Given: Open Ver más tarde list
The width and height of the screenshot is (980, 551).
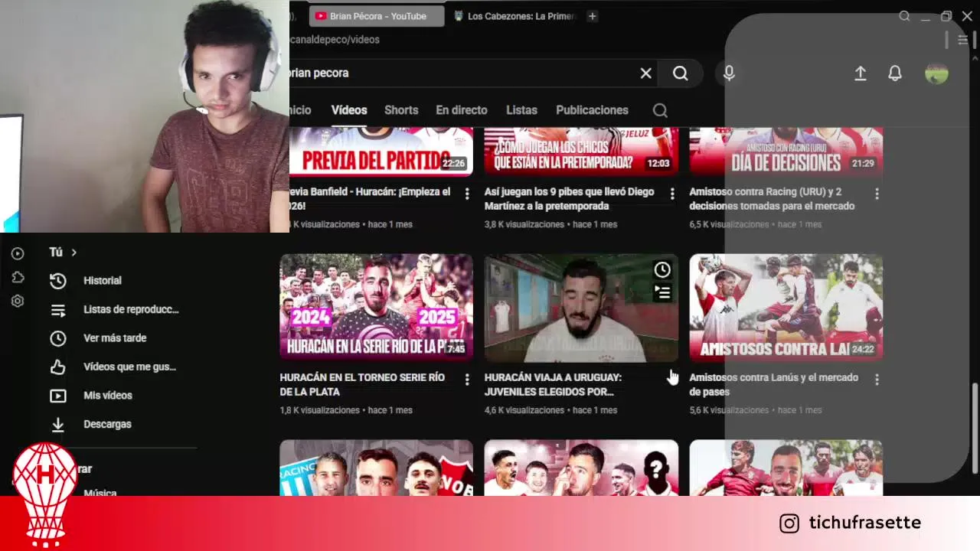Looking at the screenshot, I should pos(115,338).
